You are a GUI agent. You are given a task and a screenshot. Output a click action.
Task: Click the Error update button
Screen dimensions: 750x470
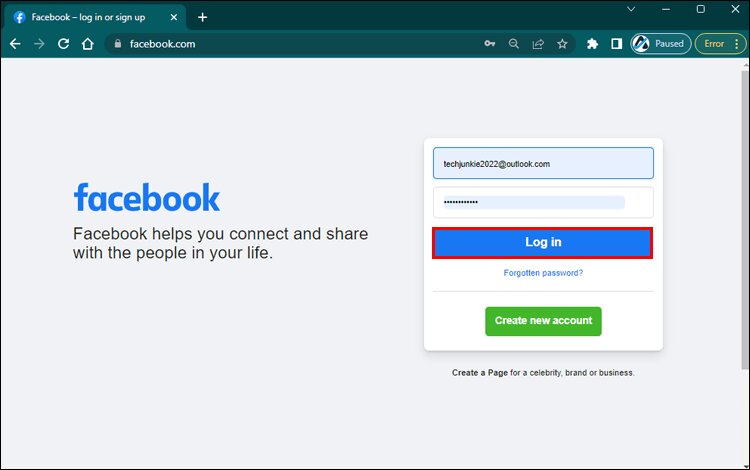point(714,44)
